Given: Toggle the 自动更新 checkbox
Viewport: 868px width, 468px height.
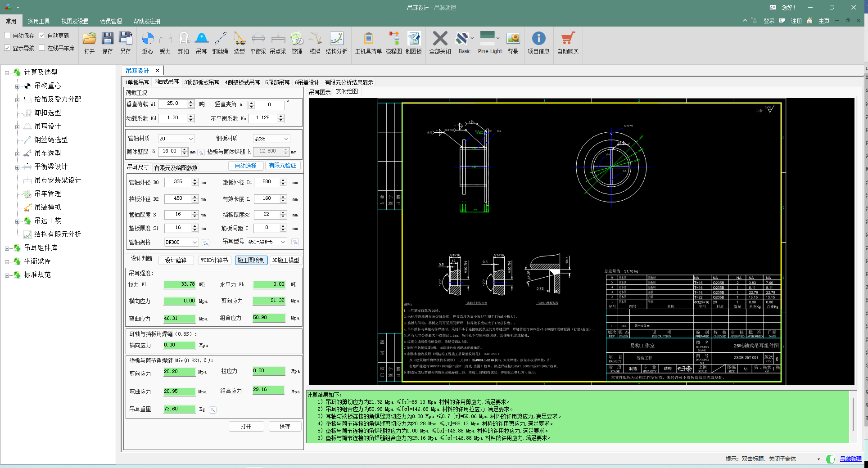Looking at the screenshot, I should pos(42,36).
